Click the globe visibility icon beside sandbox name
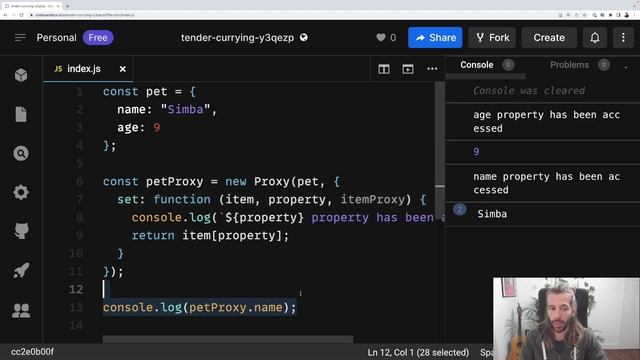 (x=304, y=38)
